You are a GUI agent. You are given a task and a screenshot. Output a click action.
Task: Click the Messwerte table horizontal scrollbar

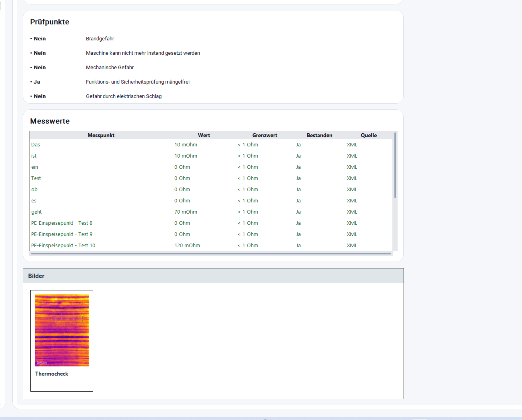[x=210, y=253]
